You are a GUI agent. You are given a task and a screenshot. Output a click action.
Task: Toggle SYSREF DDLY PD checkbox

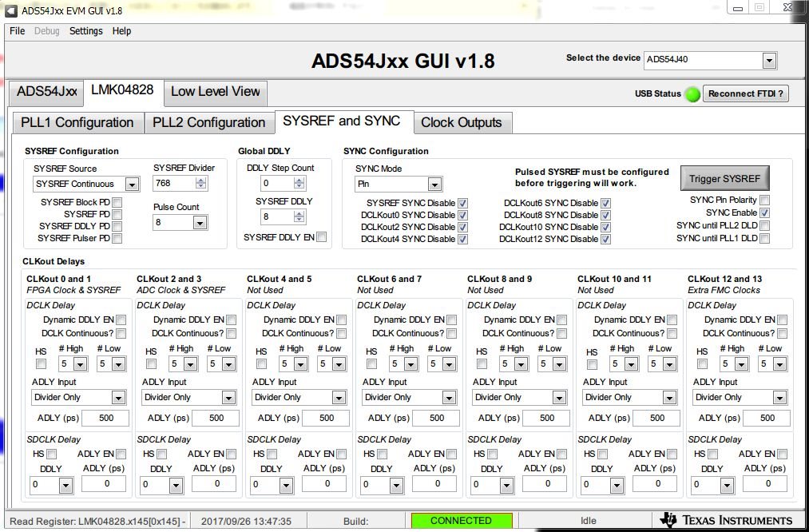pos(117,226)
